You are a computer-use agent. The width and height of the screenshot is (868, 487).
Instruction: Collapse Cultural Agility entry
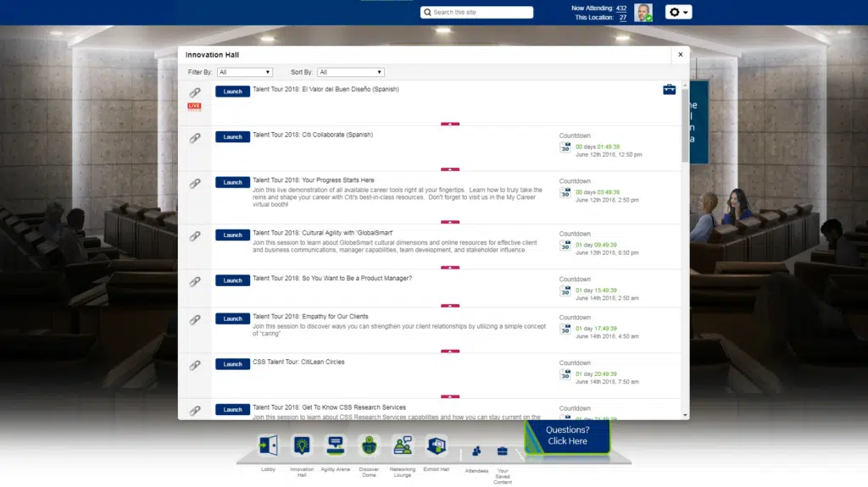coord(450,268)
